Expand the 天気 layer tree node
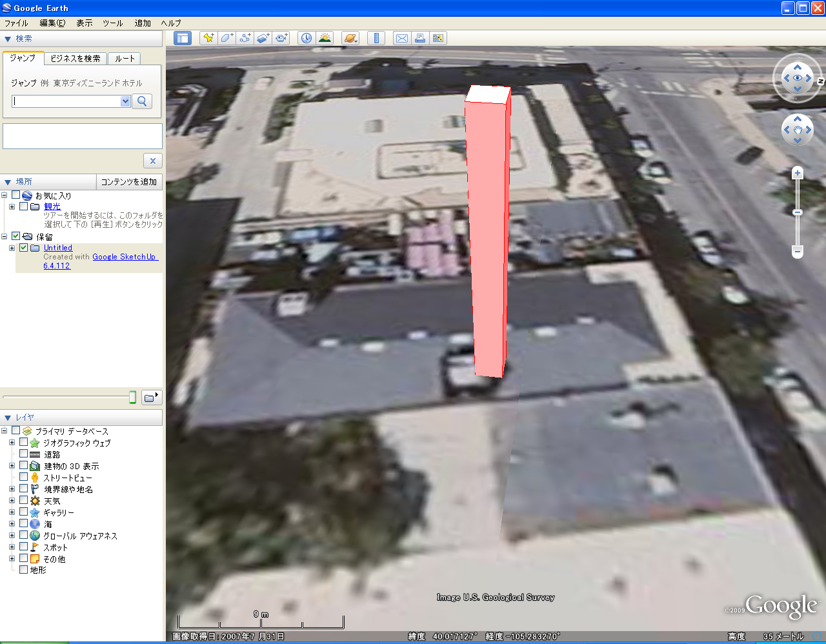 click(x=12, y=501)
